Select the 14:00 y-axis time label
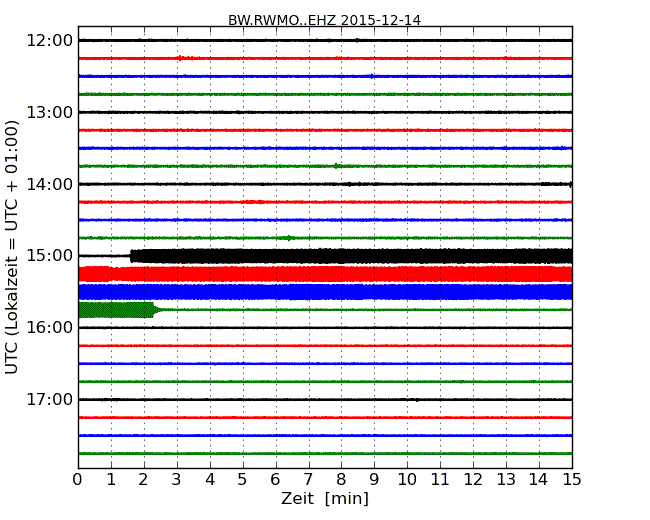 point(50,184)
